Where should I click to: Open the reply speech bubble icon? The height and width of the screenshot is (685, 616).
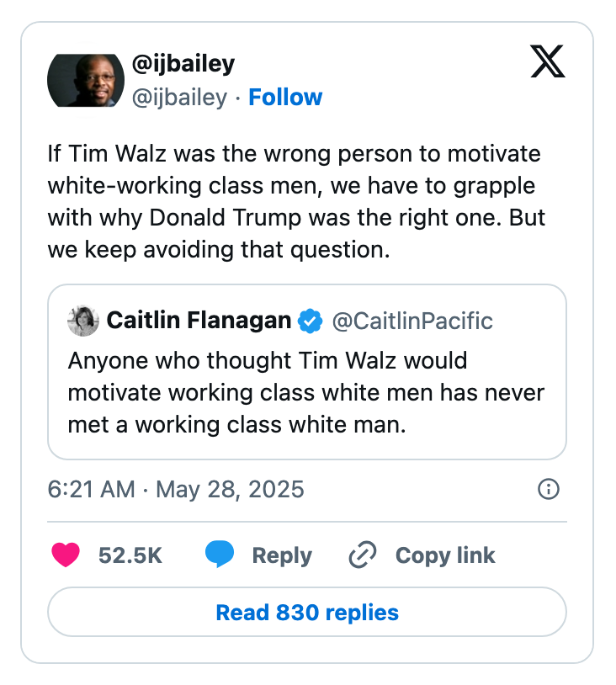click(x=220, y=555)
